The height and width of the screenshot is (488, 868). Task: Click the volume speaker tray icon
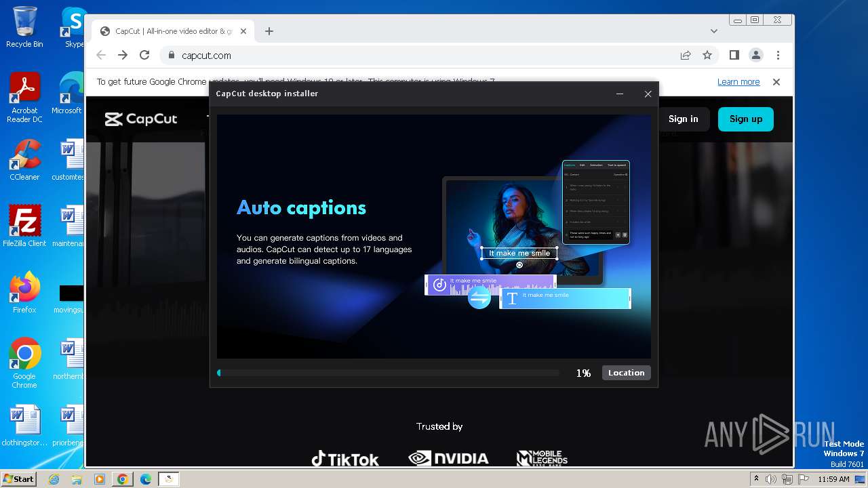coord(771,479)
